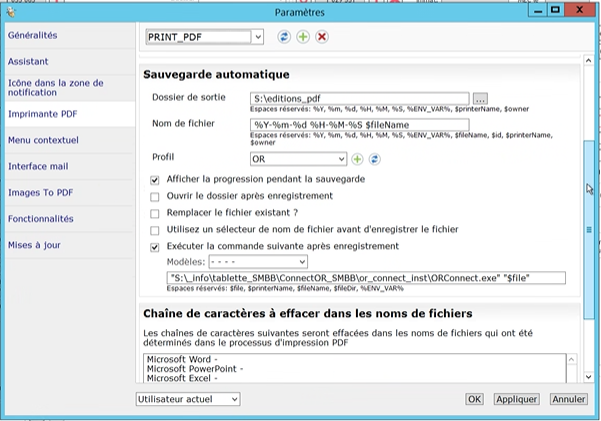Click the rename printer icon next to PRINT_PDF
Viewport: 601px width, 421px height.
(284, 37)
